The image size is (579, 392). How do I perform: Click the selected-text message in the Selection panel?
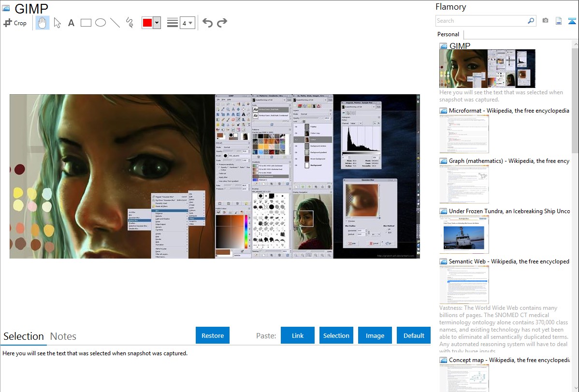[95, 353]
